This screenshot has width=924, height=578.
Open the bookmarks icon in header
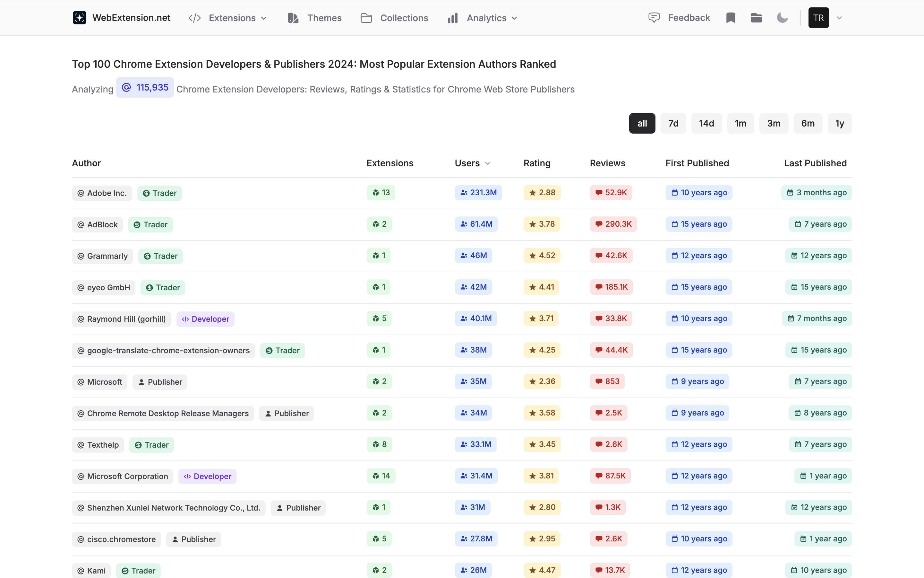point(731,18)
